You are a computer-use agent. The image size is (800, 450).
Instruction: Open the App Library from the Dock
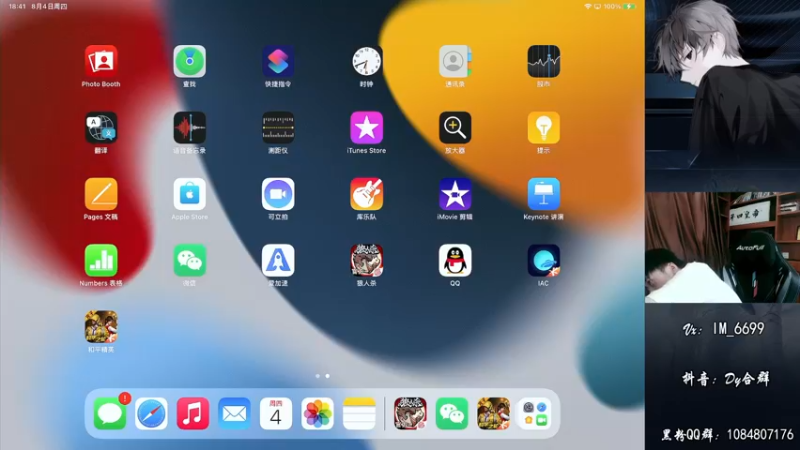(x=535, y=413)
